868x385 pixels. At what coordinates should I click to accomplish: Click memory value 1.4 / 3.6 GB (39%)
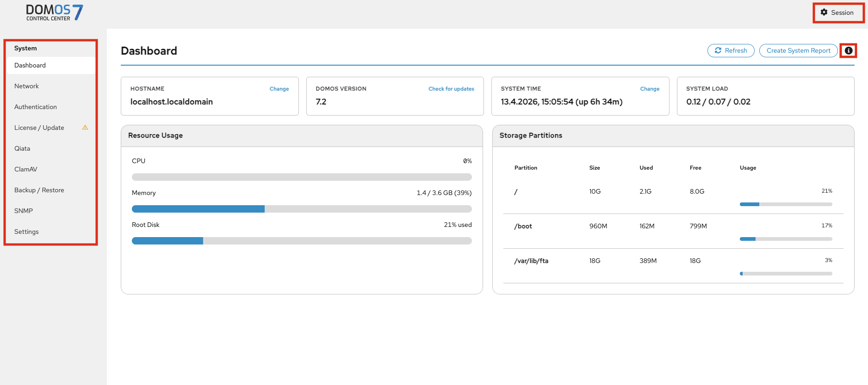[x=444, y=193]
